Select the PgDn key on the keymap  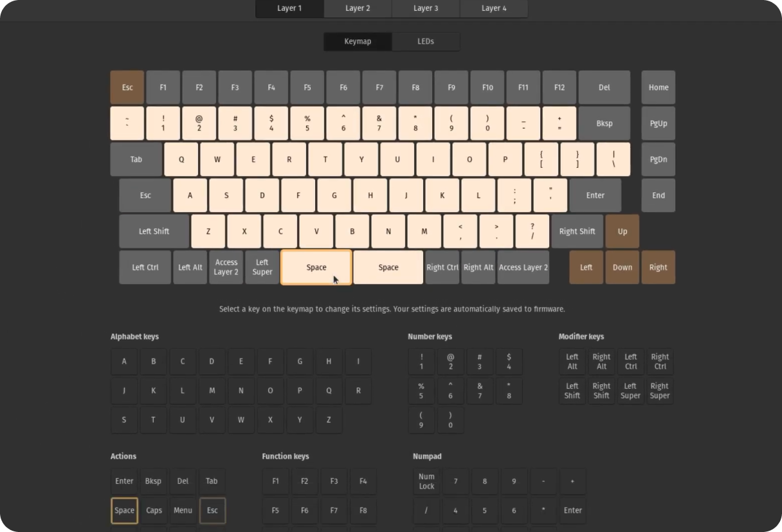658,159
